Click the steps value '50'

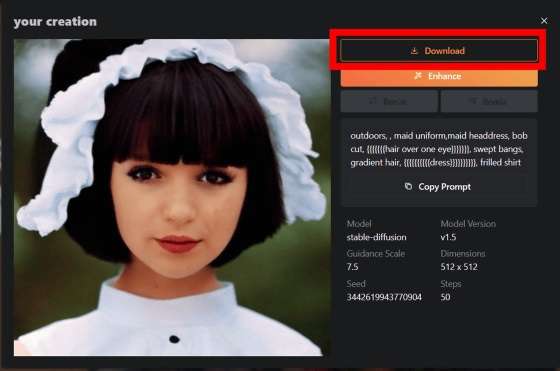coord(445,297)
